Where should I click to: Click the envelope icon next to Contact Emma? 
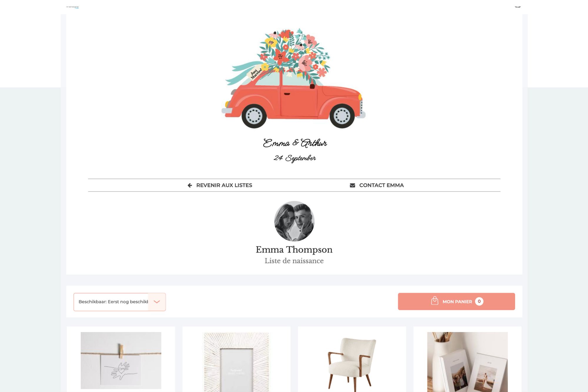[352, 185]
